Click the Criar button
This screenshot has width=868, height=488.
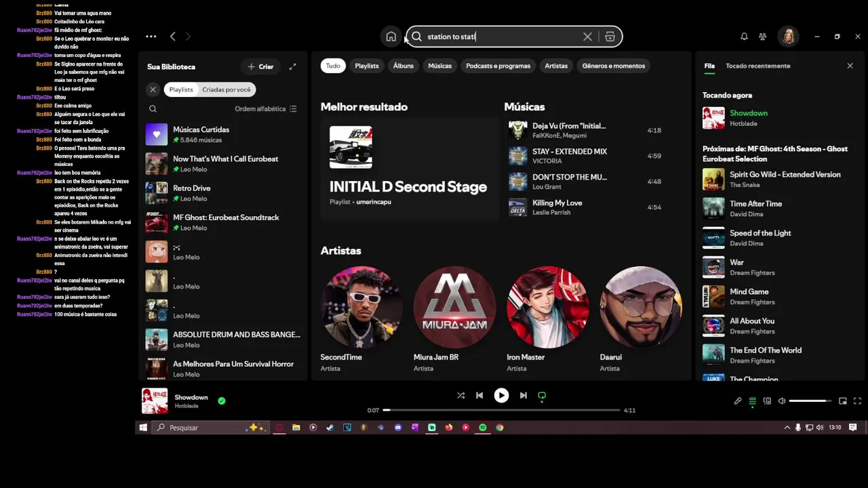click(x=260, y=66)
